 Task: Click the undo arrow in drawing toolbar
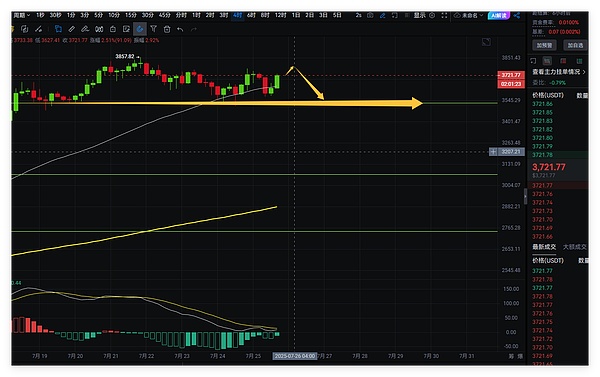click(180, 29)
